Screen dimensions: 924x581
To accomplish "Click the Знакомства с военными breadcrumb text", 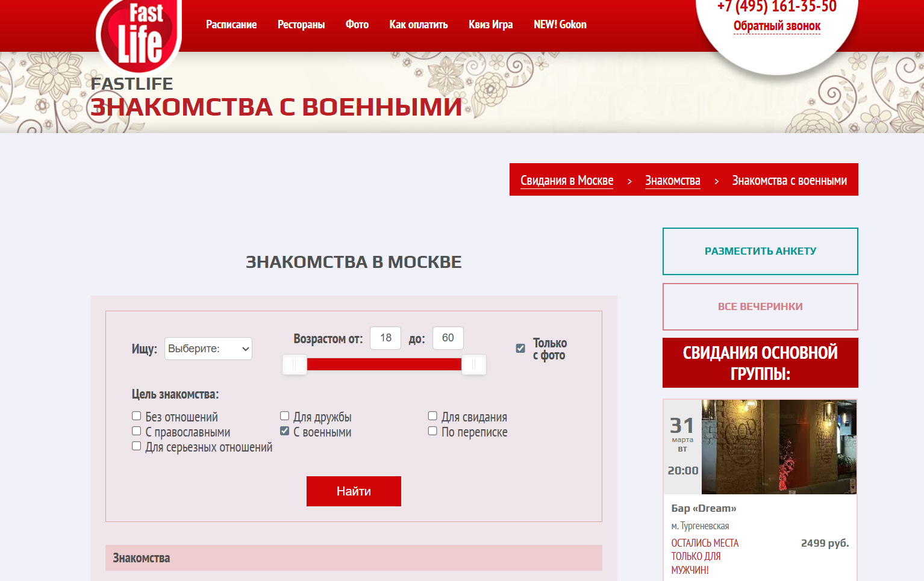I will point(790,181).
